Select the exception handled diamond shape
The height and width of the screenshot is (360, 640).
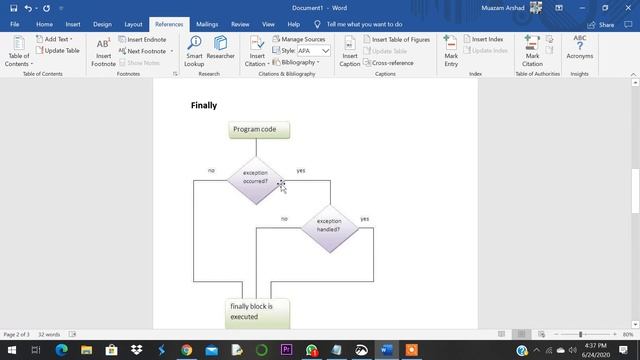pyautogui.click(x=329, y=229)
